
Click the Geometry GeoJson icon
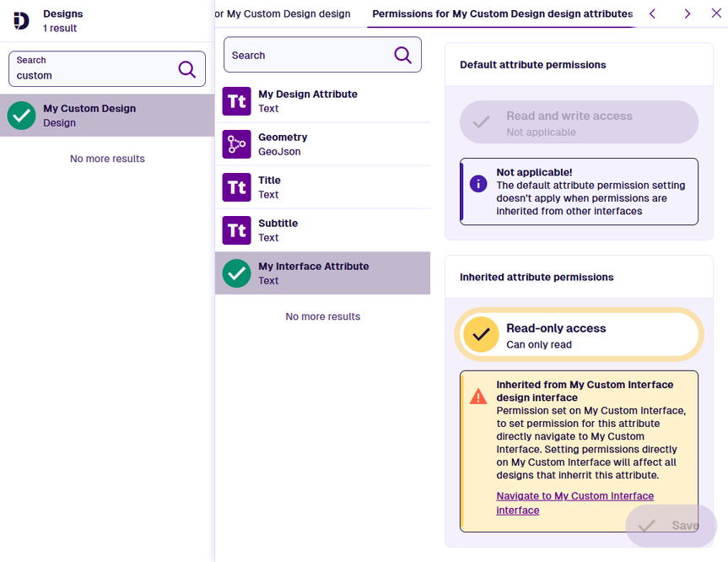(236, 144)
